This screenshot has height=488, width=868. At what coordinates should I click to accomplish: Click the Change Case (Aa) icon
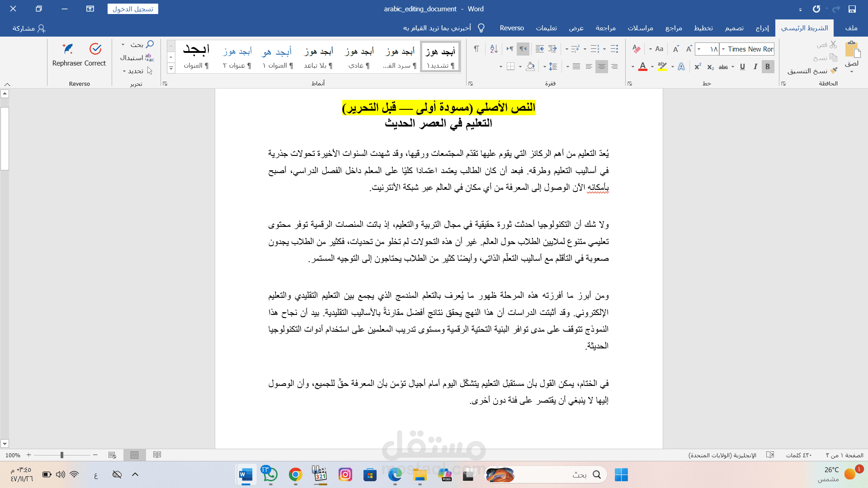659,49
